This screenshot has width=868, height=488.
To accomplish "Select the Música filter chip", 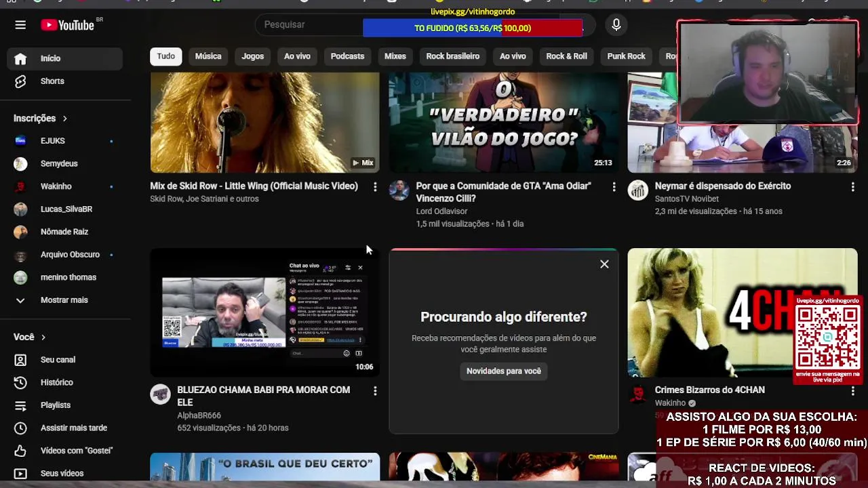I will [x=208, y=56].
